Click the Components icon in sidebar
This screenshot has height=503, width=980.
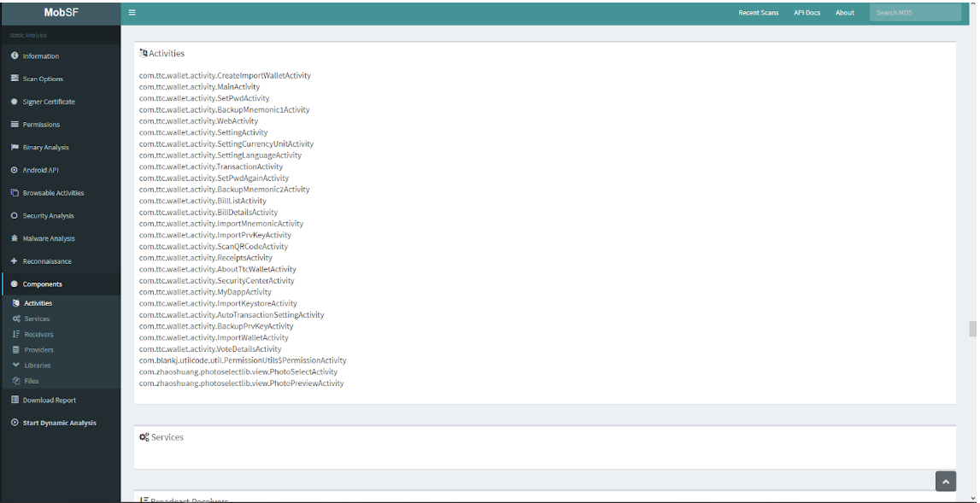(x=15, y=284)
